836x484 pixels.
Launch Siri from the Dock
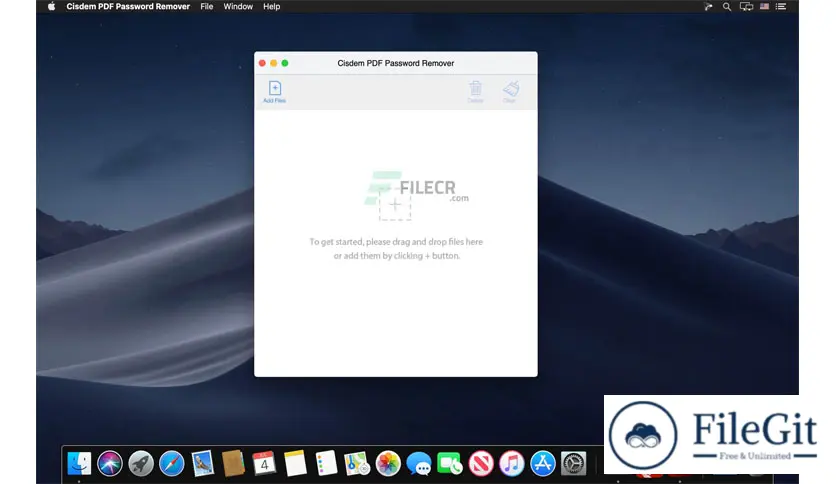tap(110, 463)
